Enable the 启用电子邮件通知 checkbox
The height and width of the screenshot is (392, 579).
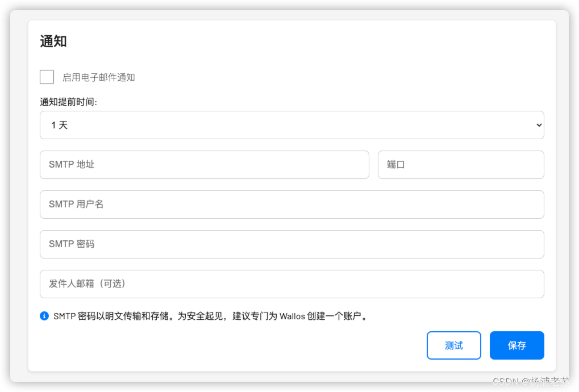tap(47, 77)
